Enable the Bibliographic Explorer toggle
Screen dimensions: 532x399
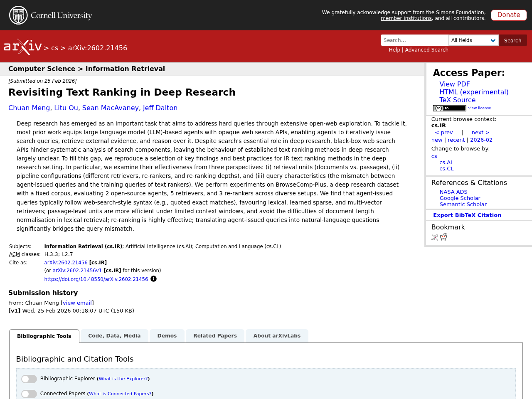(28, 379)
